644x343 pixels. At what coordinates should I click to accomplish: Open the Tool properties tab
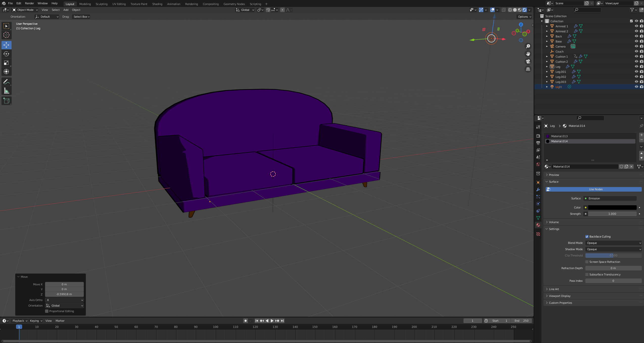[x=538, y=127]
